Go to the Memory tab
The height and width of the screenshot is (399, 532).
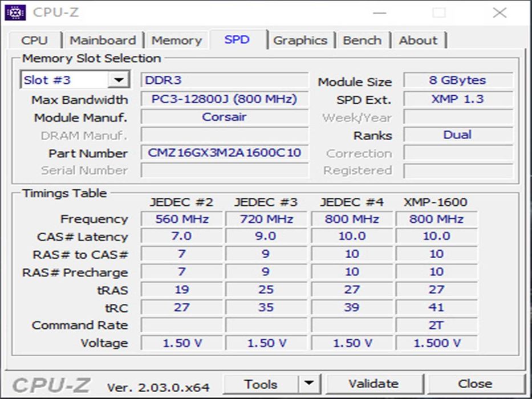click(x=176, y=40)
